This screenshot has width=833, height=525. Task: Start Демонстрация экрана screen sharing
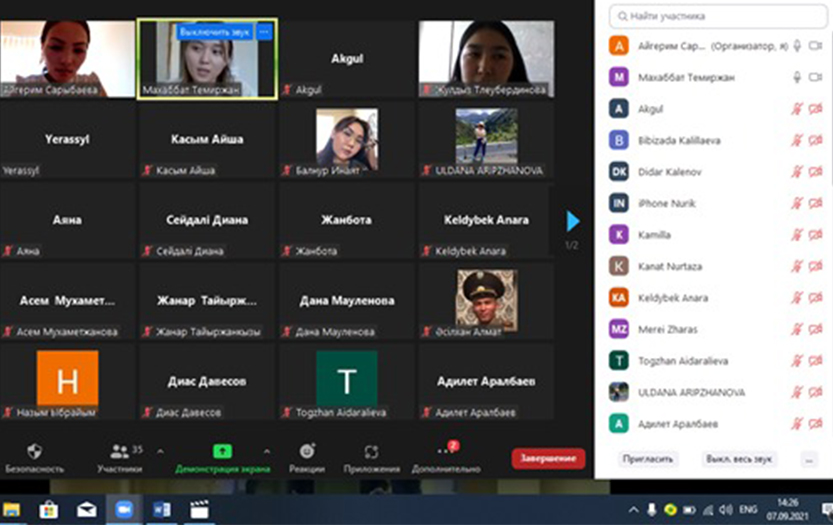click(x=222, y=452)
